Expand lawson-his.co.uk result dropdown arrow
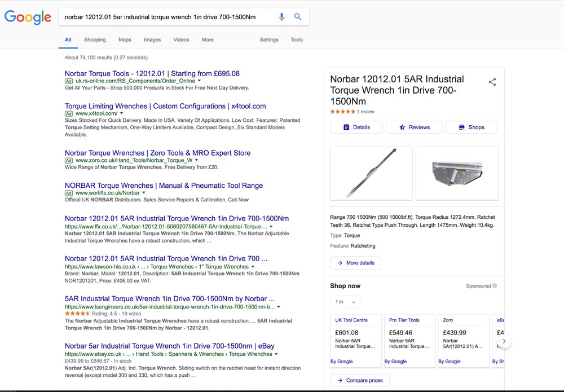564x392 pixels. pyautogui.click(x=253, y=267)
